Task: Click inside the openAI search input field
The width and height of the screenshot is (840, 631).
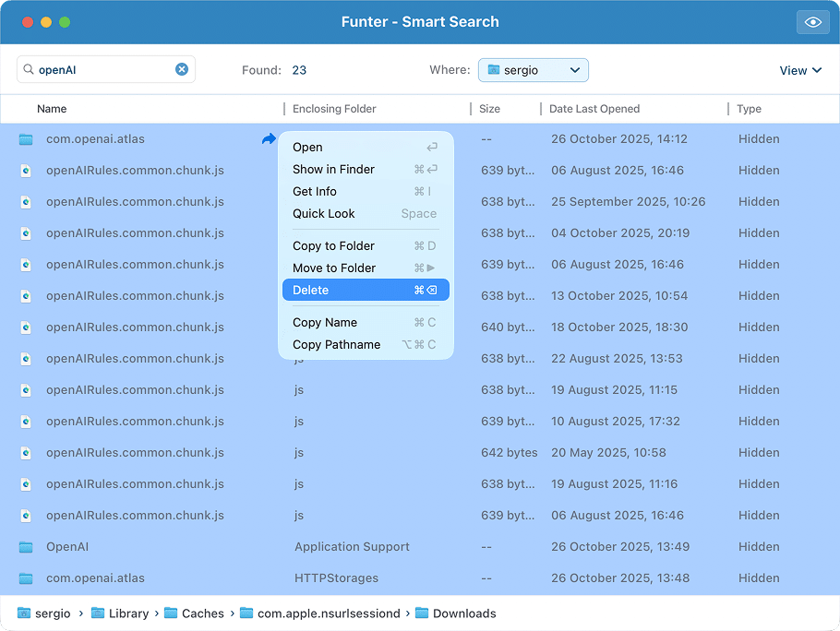Action: pos(102,69)
